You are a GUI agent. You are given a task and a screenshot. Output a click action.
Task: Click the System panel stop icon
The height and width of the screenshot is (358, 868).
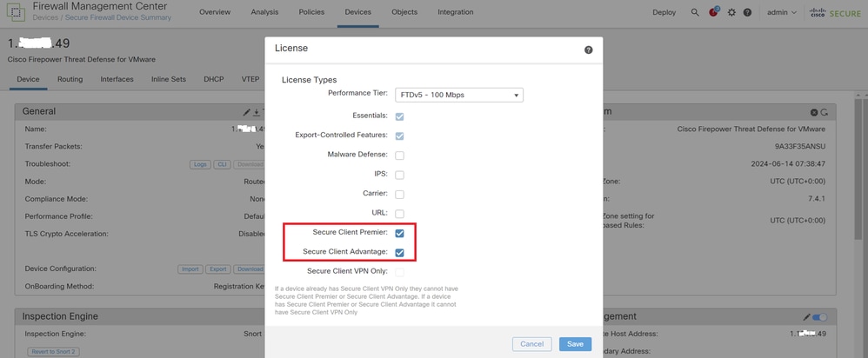814,112
